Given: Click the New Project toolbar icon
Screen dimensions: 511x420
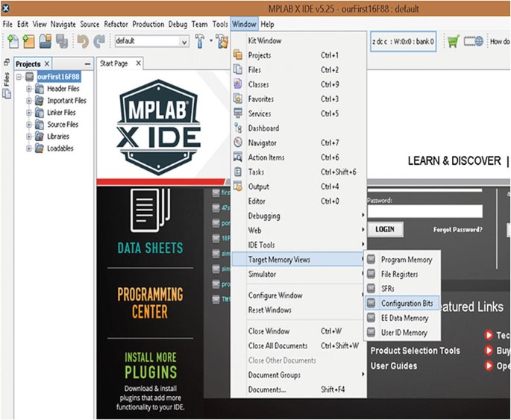Looking at the screenshot, I should [28, 42].
